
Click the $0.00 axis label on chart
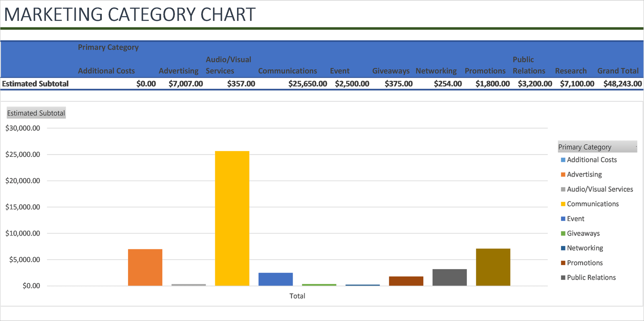[31, 286]
